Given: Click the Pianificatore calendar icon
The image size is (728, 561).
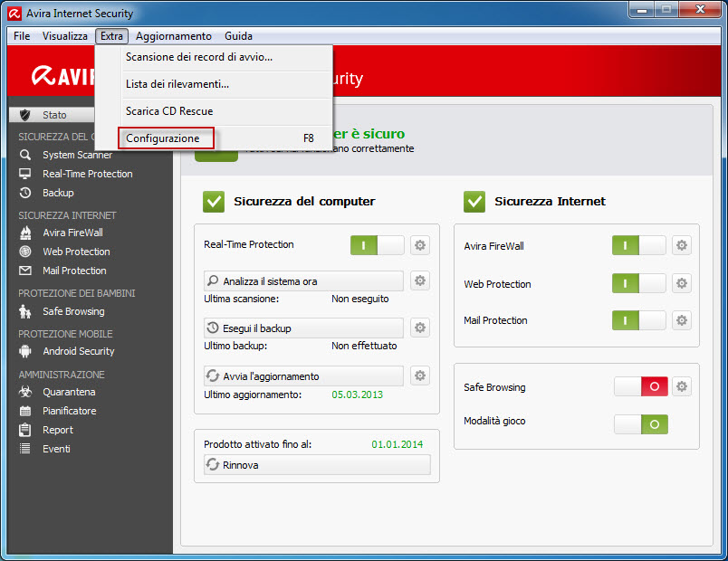Looking at the screenshot, I should (25, 411).
